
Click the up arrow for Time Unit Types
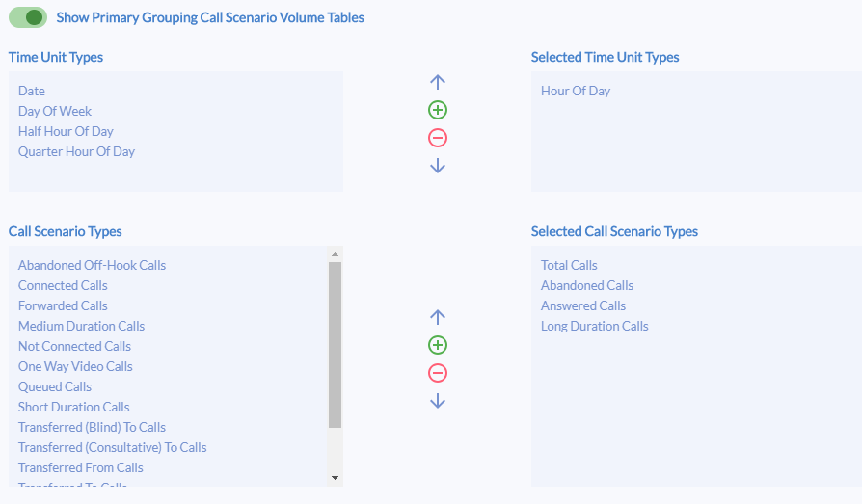tap(438, 82)
